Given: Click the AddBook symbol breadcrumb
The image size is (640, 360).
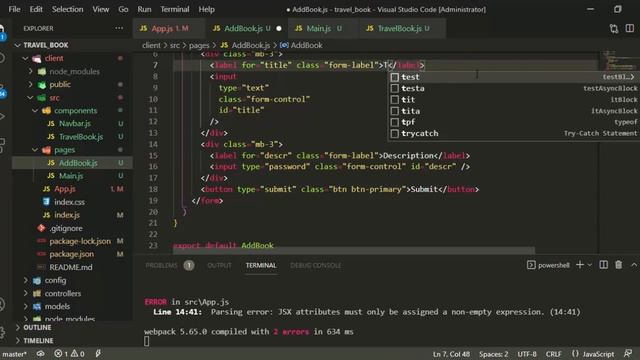Looking at the screenshot, I should pyautogui.click(x=301, y=45).
